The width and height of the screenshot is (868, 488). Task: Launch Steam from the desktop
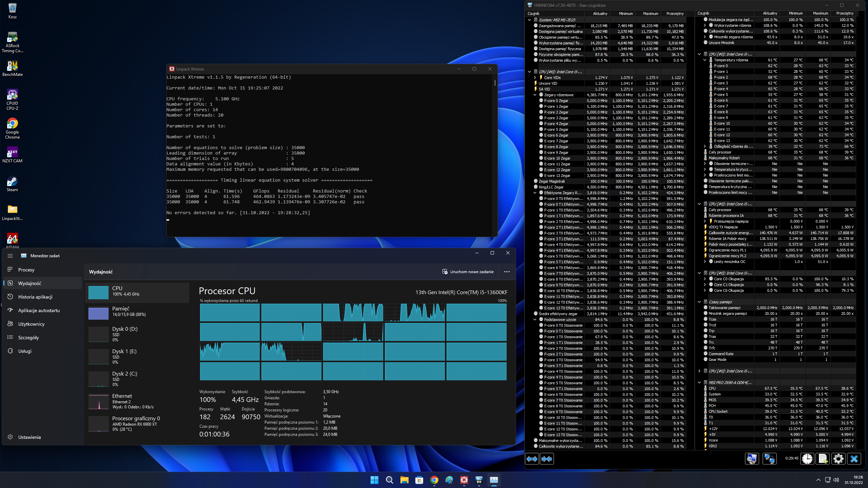12,184
